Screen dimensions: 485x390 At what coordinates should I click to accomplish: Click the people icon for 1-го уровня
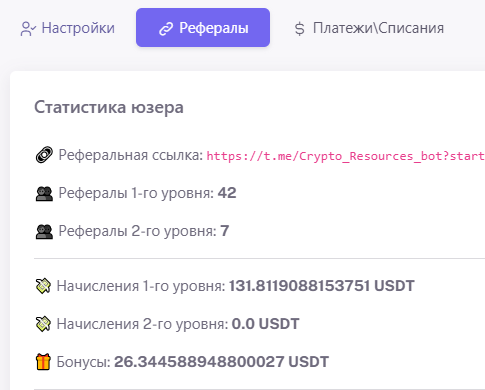tap(44, 194)
